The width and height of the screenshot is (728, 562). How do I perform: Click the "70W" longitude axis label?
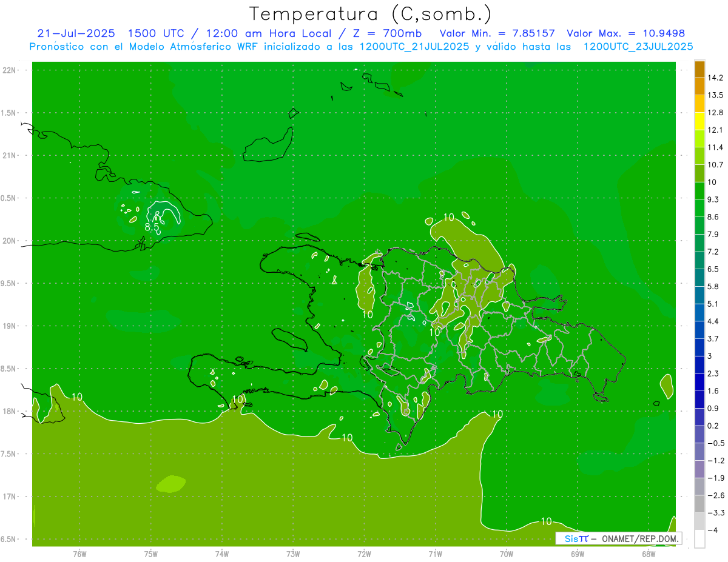click(507, 554)
